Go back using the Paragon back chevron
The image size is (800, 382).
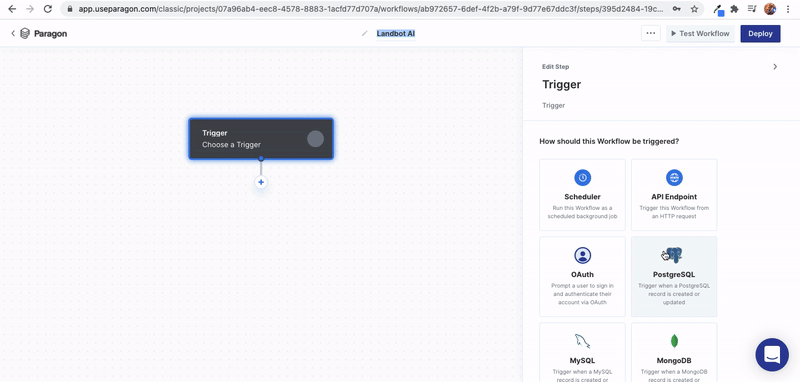(13, 34)
